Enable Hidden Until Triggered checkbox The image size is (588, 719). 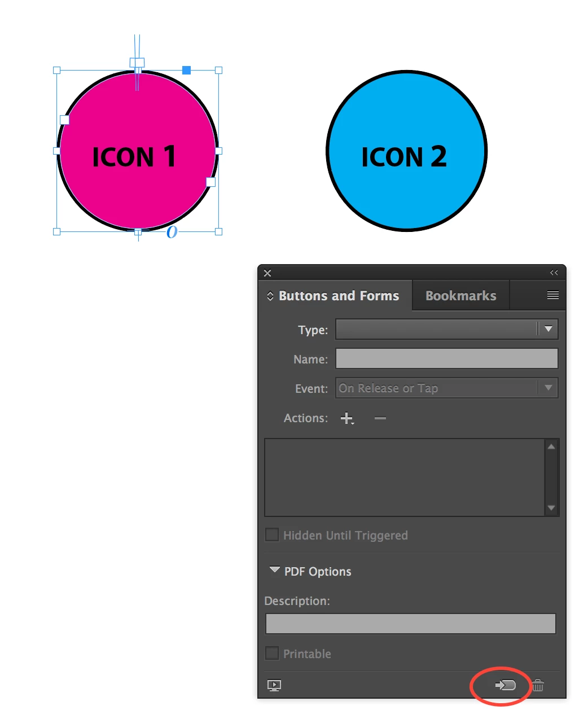click(x=272, y=534)
